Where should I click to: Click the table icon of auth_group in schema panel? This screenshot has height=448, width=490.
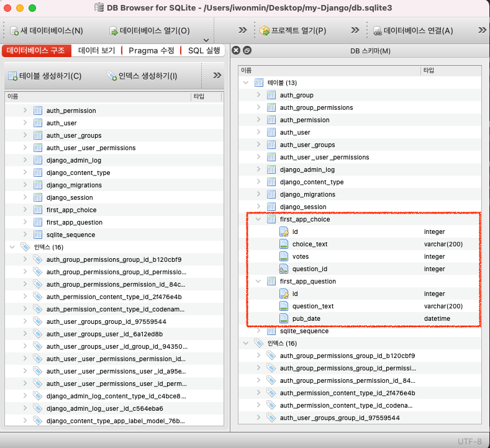click(271, 95)
